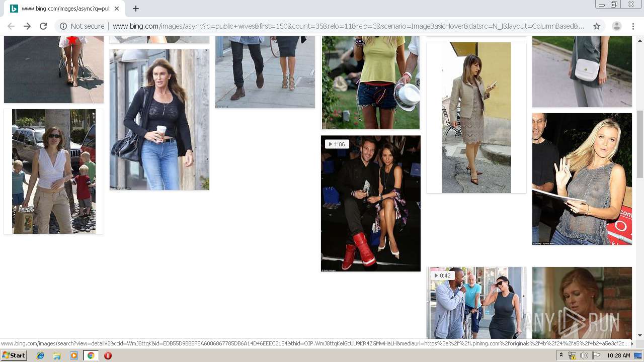Open the image with the red star shopping cart

54,69
